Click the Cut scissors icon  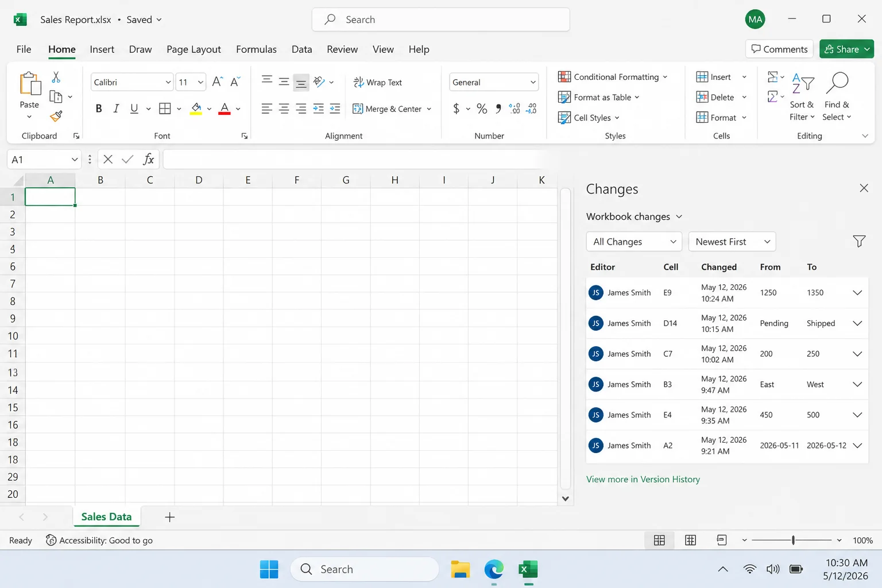56,77
